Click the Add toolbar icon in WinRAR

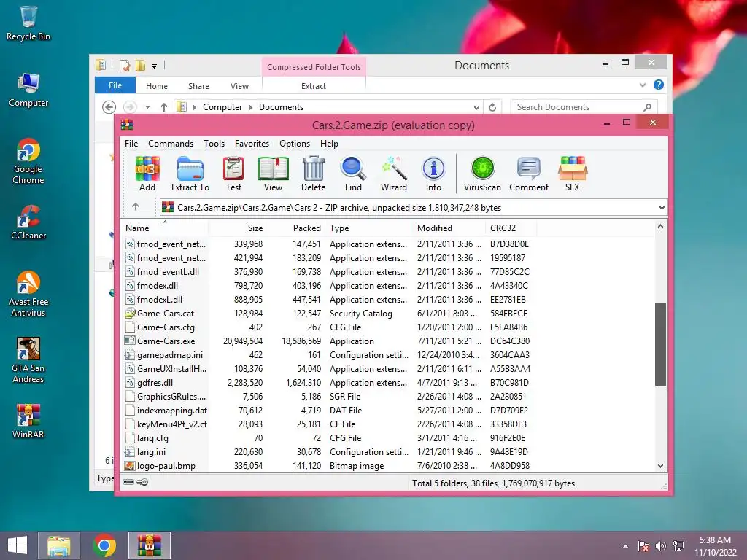[147, 174]
